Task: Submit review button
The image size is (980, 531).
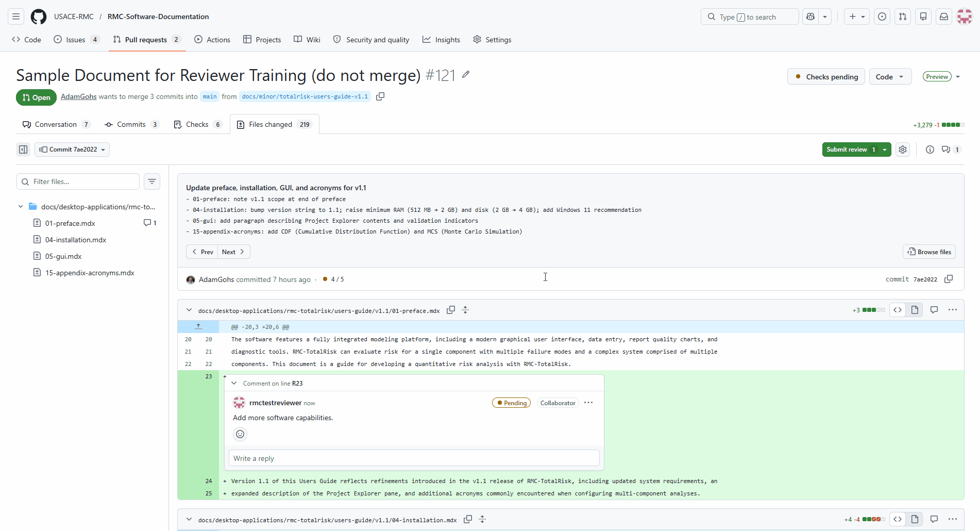Action: 851,150
